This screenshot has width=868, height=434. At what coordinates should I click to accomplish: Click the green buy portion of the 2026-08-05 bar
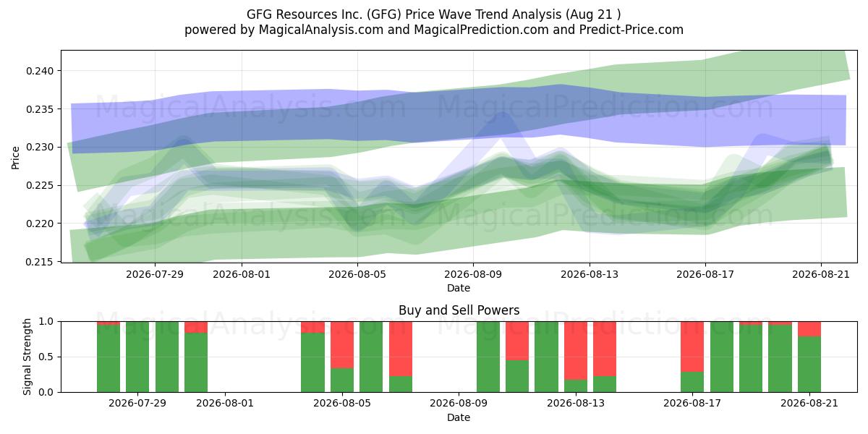pyautogui.click(x=342, y=380)
